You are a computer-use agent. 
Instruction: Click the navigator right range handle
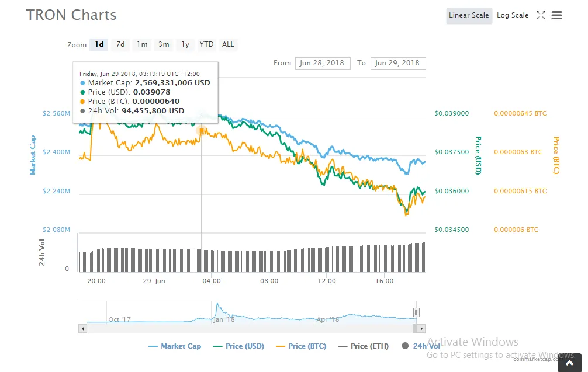pos(416,312)
